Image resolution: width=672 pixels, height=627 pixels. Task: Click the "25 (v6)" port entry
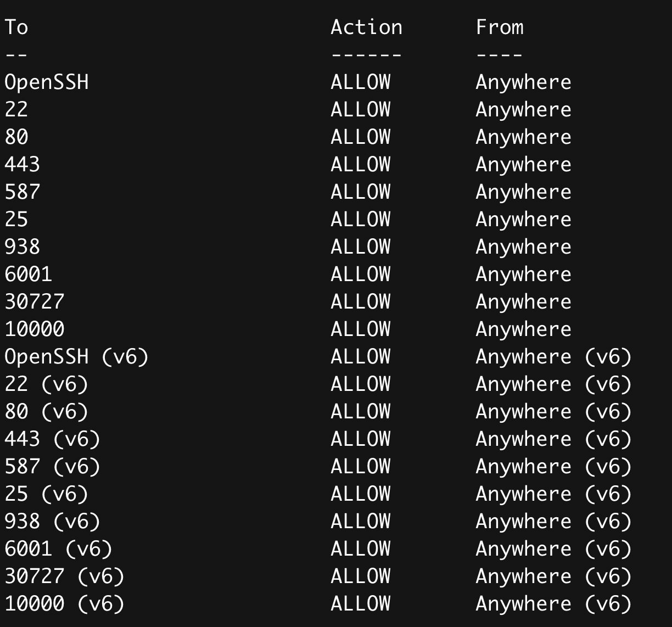[x=46, y=494]
